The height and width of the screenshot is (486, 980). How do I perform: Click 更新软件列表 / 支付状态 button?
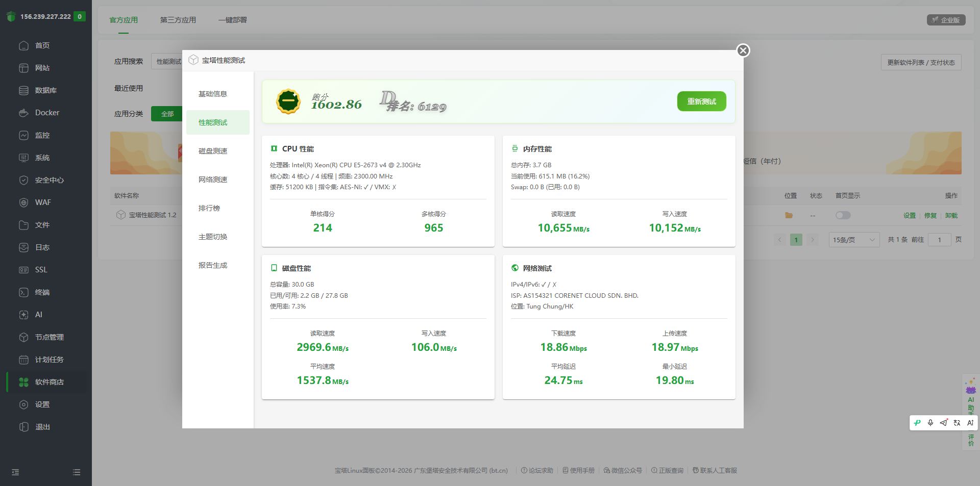coord(921,62)
